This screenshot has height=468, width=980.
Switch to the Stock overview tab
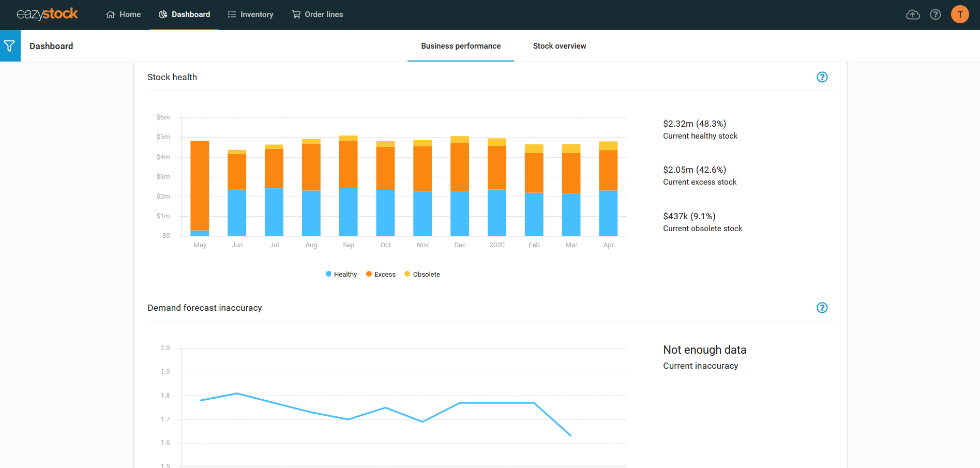click(x=559, y=46)
